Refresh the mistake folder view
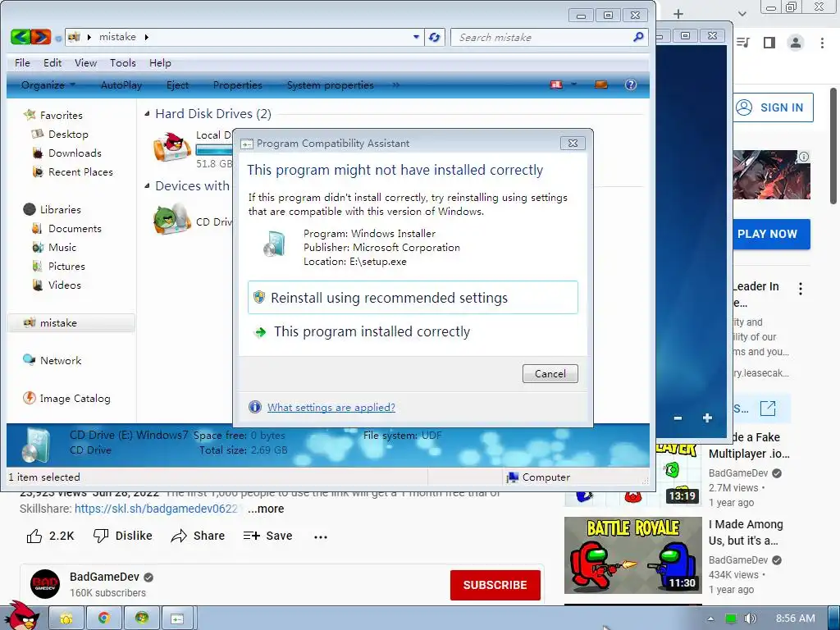This screenshot has width=840, height=630. coord(435,37)
